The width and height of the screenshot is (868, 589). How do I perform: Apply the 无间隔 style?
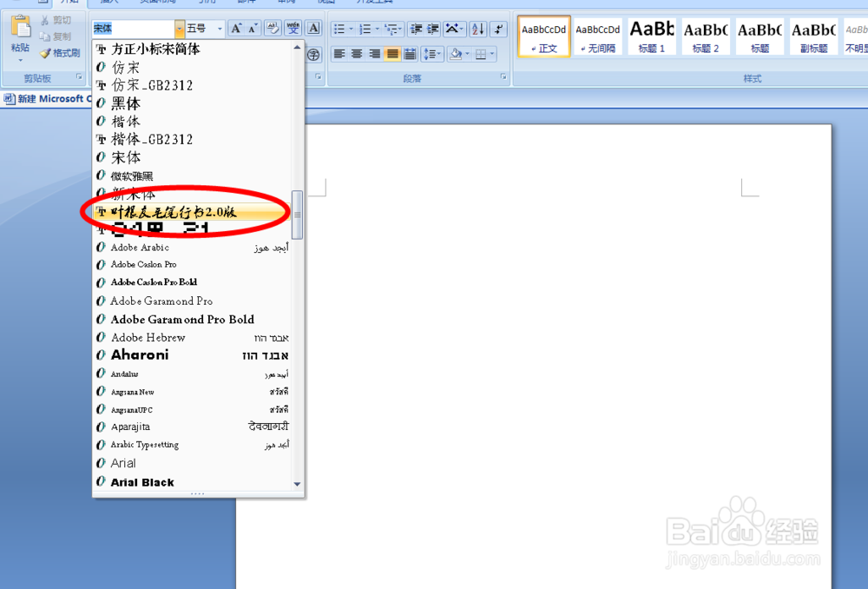pyautogui.click(x=598, y=36)
